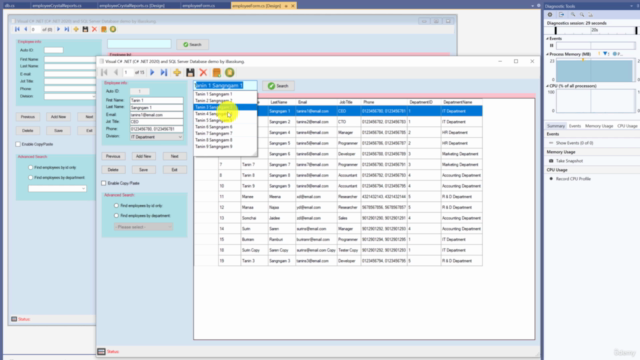The height and width of the screenshot is (360, 640).
Task: Click Previous button in running form
Action: 113,156
